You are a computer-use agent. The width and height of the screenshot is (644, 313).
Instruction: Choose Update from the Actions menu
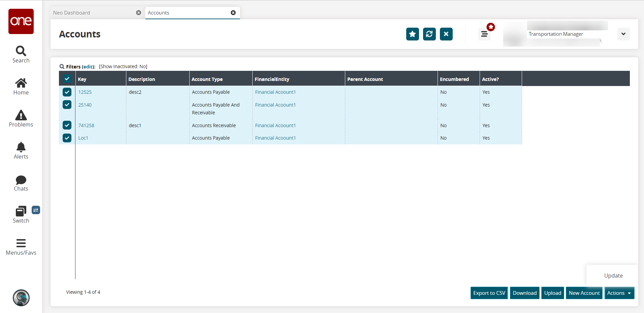[x=613, y=276]
